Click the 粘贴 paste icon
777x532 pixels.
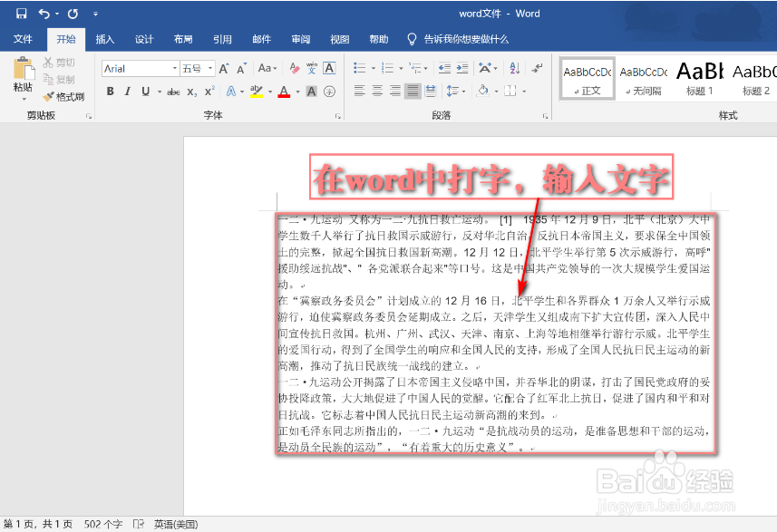(24, 68)
